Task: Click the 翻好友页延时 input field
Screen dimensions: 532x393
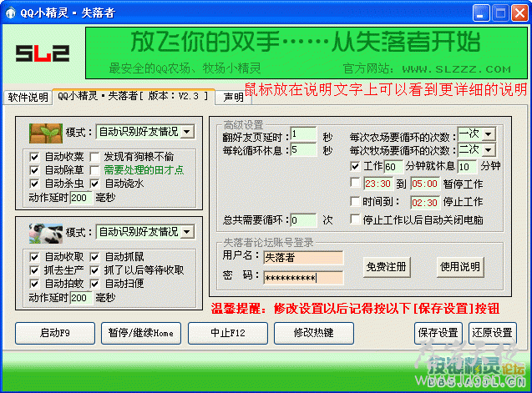Action: pyautogui.click(x=303, y=134)
